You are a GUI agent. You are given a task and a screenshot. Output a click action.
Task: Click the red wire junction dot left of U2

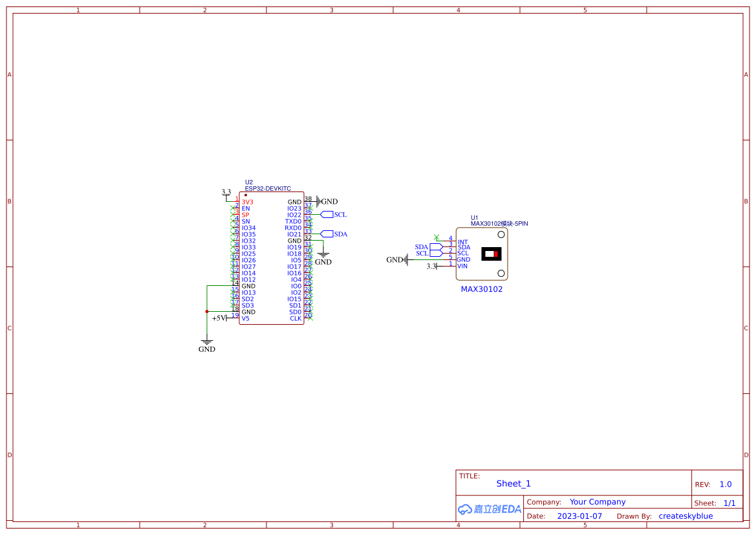207,312
